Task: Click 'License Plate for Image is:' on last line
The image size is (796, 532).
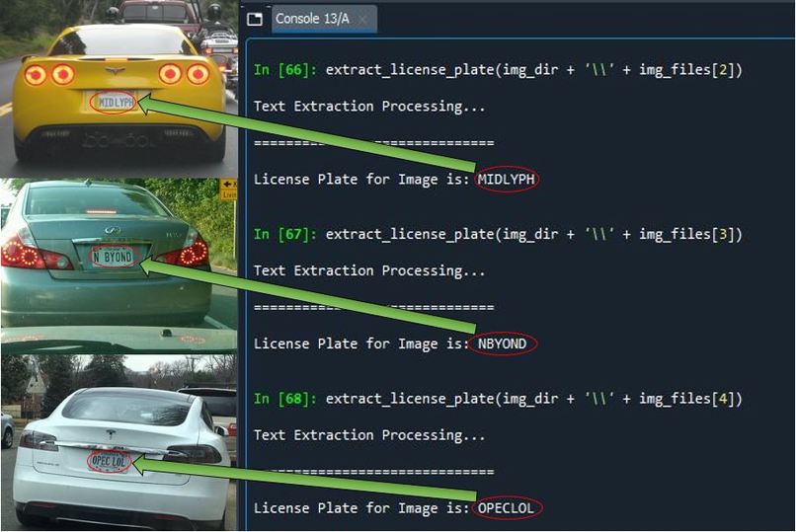Action: tap(361, 508)
